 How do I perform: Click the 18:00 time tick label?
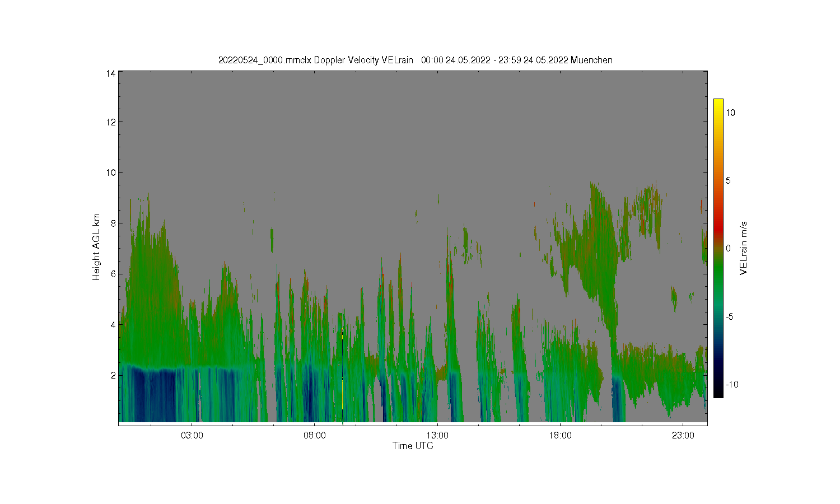560,436
